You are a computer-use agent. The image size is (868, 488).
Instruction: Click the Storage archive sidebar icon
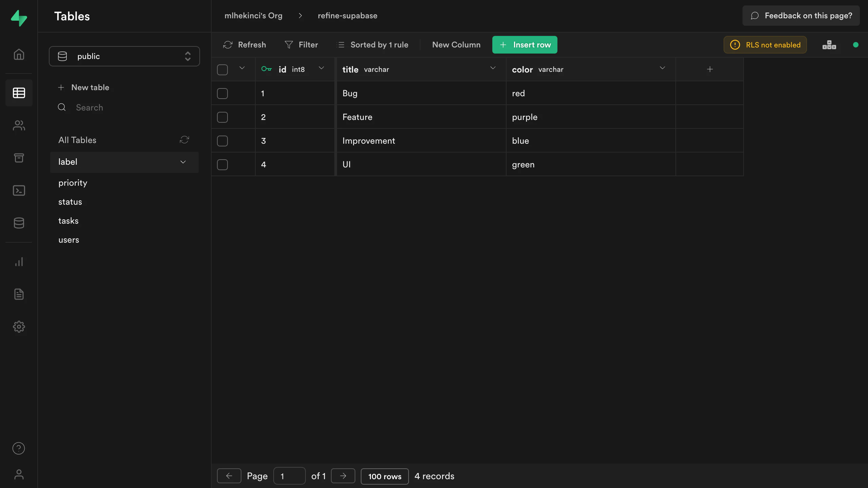click(19, 158)
